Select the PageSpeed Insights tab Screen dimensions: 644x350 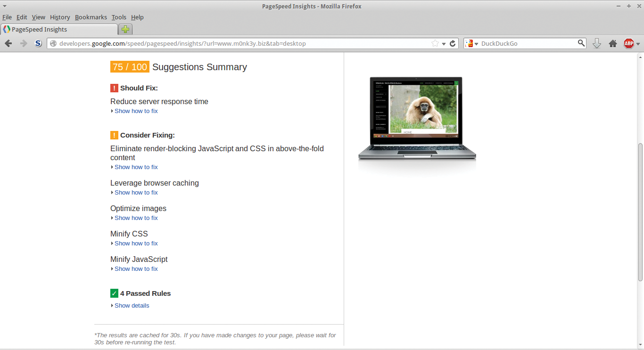click(x=59, y=29)
